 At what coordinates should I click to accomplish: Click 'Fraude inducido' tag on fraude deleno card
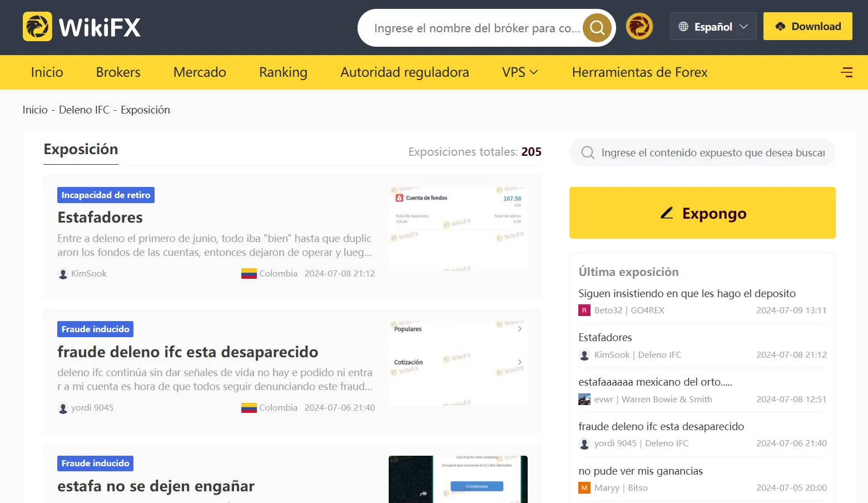tap(95, 329)
